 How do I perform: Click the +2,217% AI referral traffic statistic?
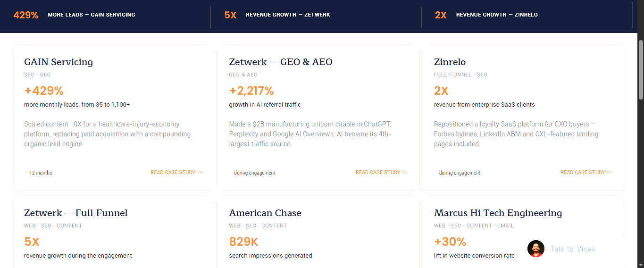(251, 91)
